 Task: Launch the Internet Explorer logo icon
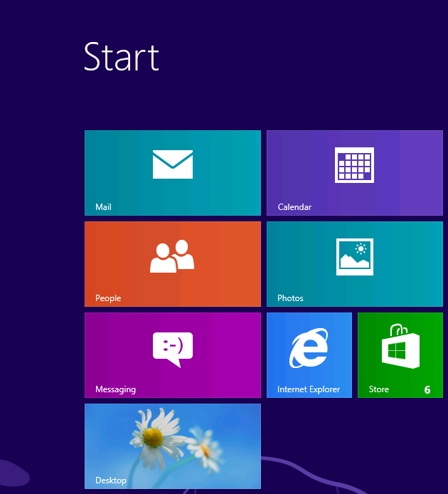309,347
